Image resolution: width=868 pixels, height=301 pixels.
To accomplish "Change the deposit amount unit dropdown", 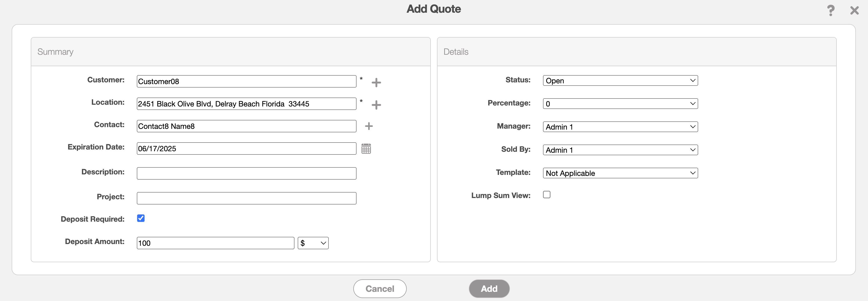I will point(313,243).
